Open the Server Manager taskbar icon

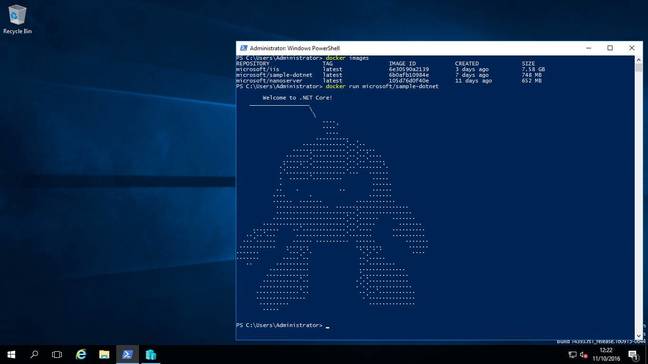click(151, 354)
